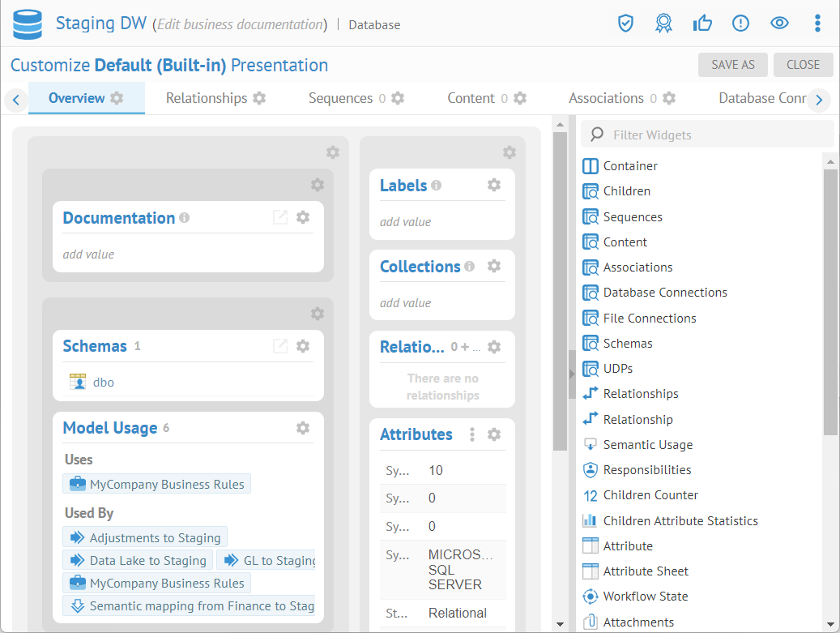Click the CLOSE button
Image resolution: width=840 pixels, height=633 pixels.
803,65
